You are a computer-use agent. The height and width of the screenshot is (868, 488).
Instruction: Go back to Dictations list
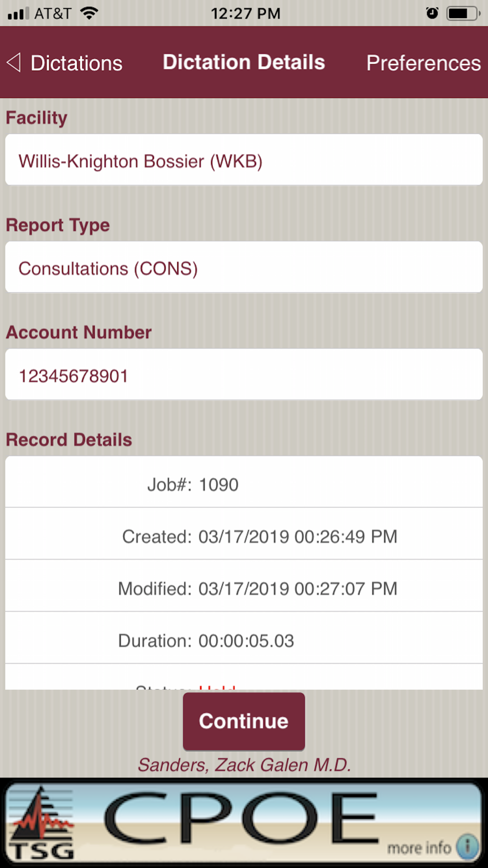click(x=76, y=63)
